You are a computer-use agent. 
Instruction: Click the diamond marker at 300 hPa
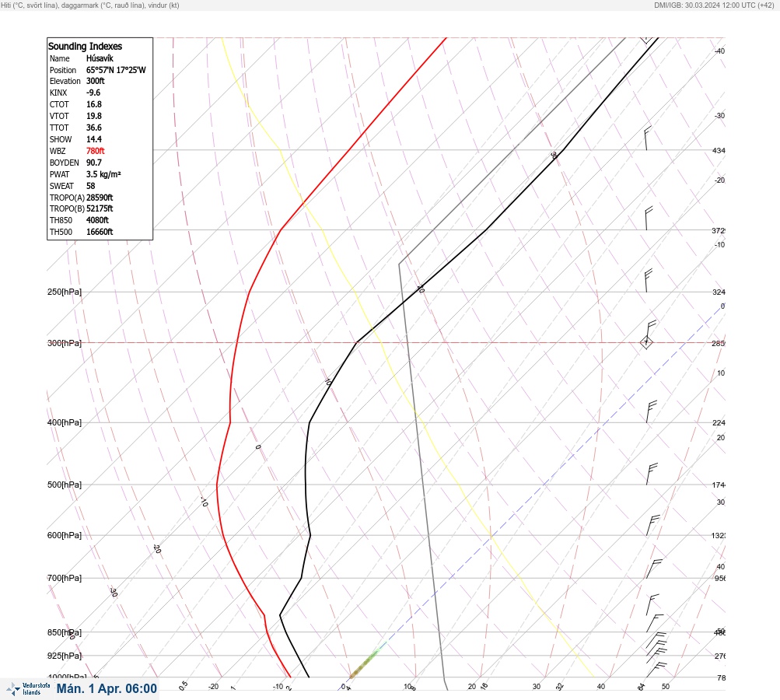(646, 342)
